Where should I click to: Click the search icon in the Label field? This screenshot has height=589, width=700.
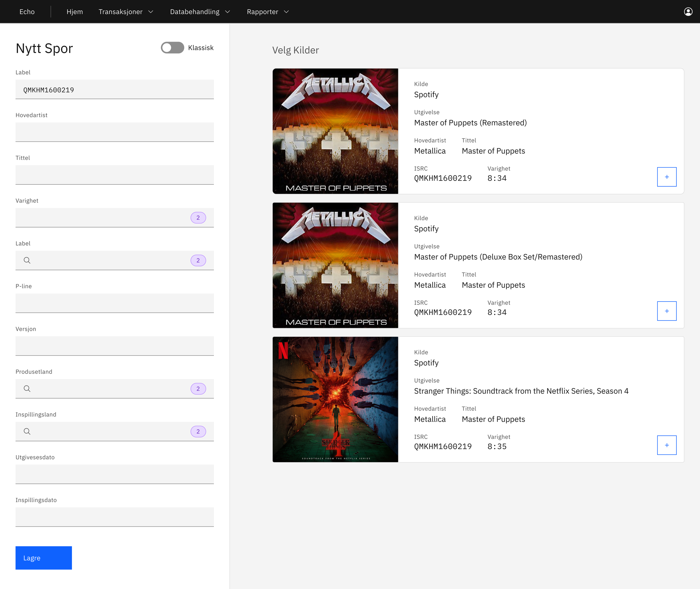(27, 260)
